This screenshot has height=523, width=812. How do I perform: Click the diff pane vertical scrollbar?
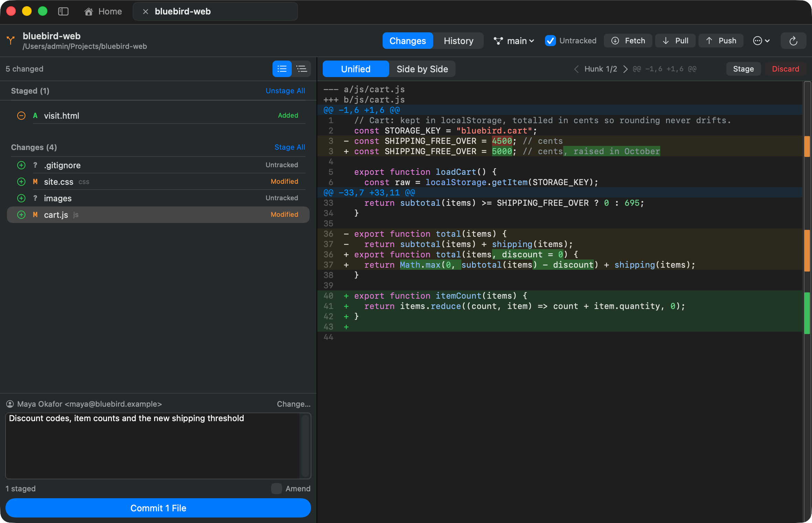pos(807,301)
